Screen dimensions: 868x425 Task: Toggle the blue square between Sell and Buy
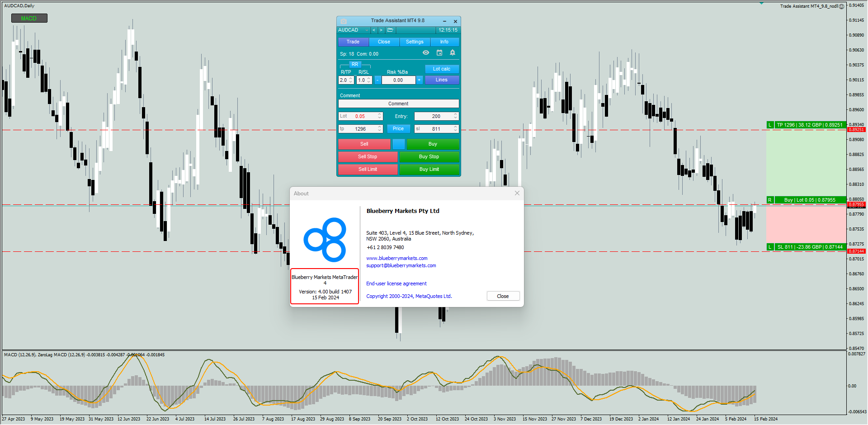coord(399,144)
